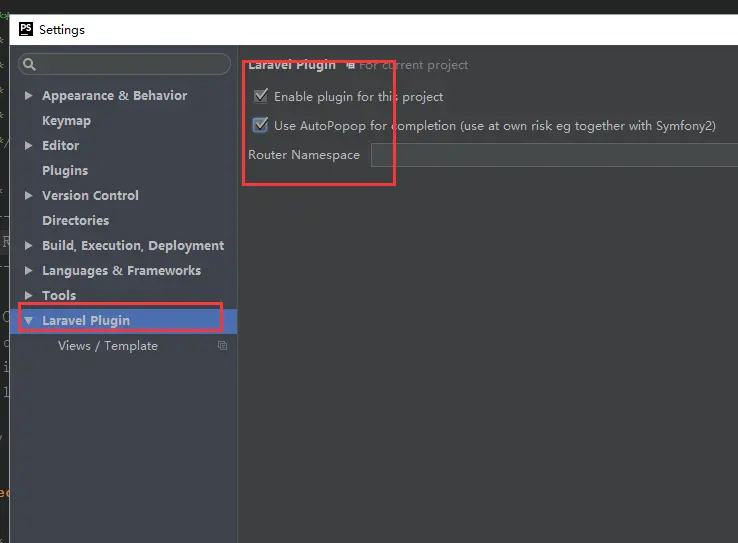Select Laravel Plugin in settings tree

click(x=86, y=320)
